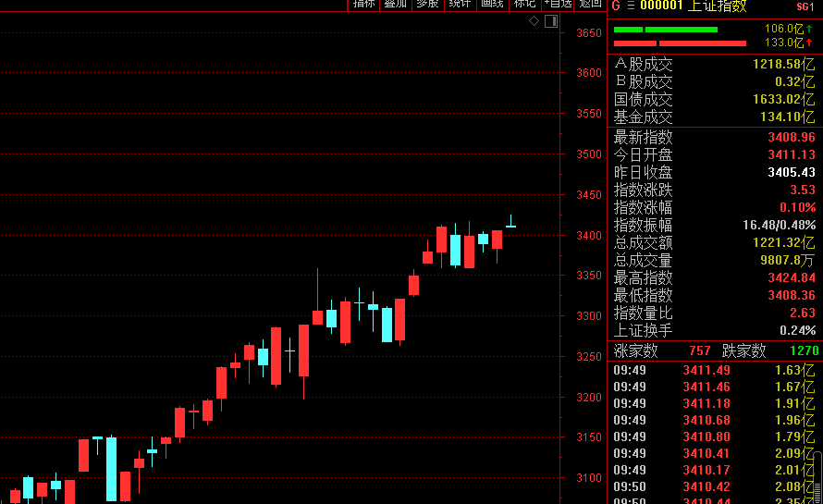
Task: Click the red up arrow beside 133.0亿
Action: click(809, 43)
